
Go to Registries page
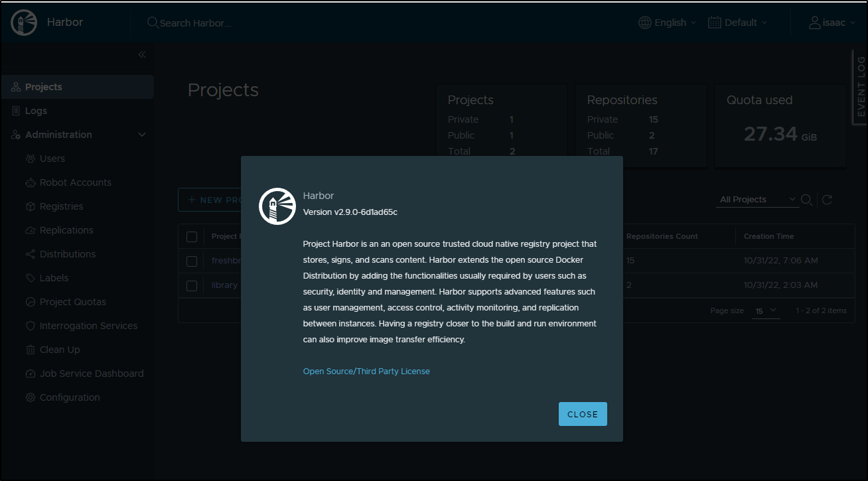click(62, 206)
